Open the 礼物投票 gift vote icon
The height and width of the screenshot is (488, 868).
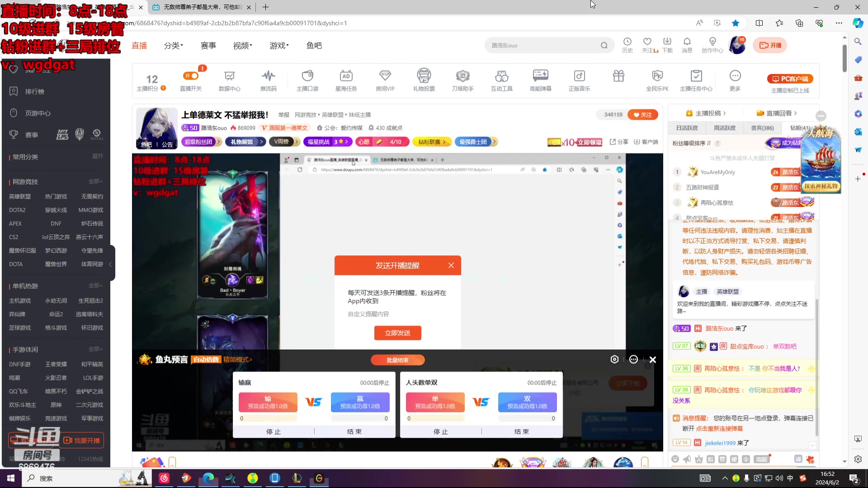pyautogui.click(x=424, y=80)
